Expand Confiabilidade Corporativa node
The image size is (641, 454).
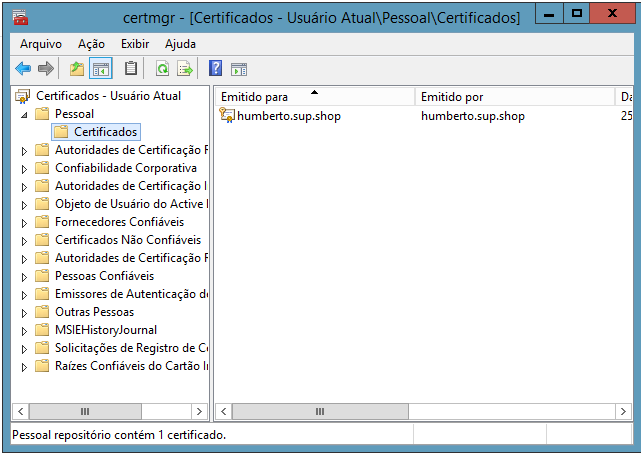[x=24, y=169]
